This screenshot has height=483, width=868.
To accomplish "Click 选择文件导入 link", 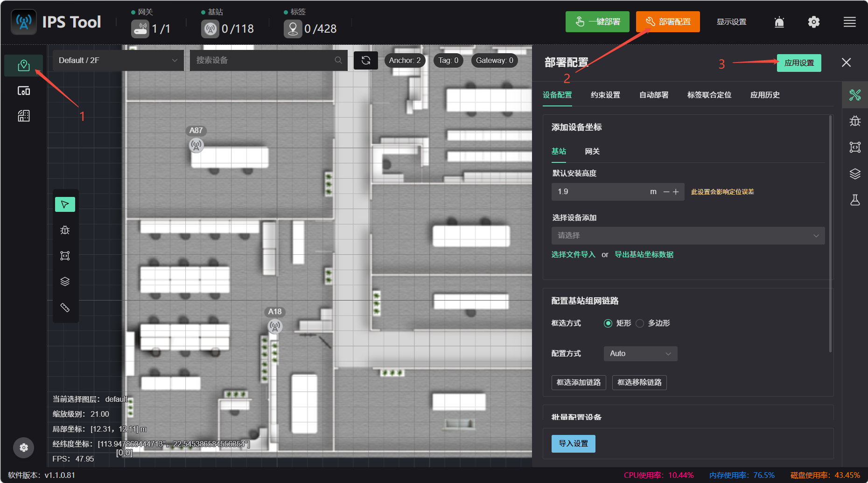I will click(574, 254).
